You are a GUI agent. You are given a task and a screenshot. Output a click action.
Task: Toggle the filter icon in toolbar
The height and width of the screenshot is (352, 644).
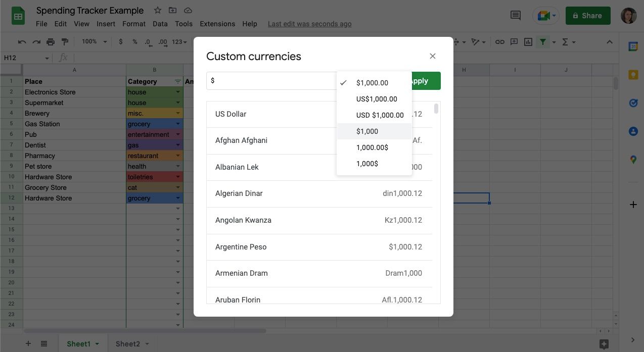[542, 42]
